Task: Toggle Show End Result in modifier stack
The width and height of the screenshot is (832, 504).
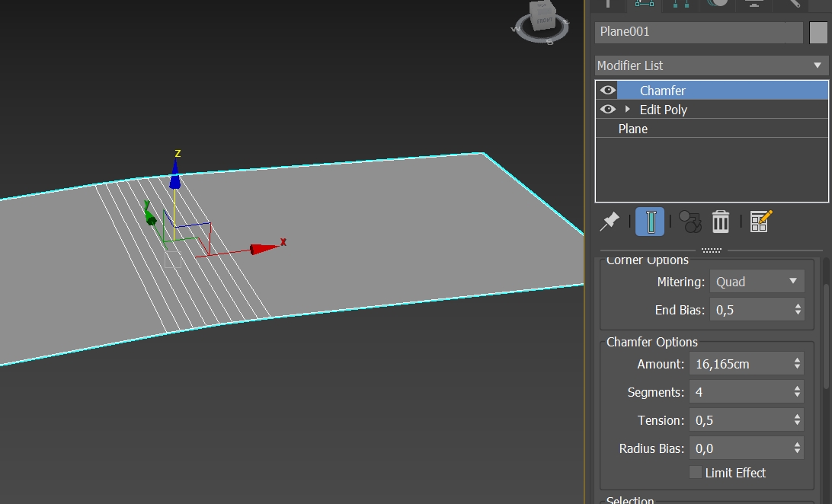Action: point(649,222)
